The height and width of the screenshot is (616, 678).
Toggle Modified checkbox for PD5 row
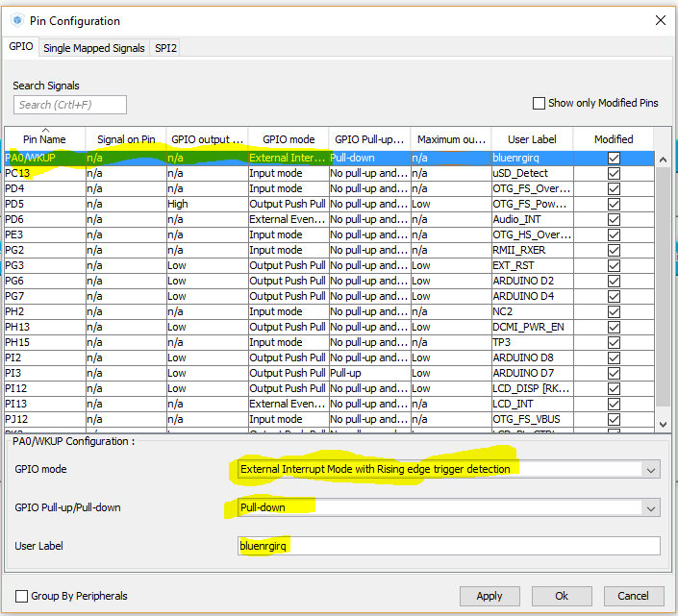point(614,204)
